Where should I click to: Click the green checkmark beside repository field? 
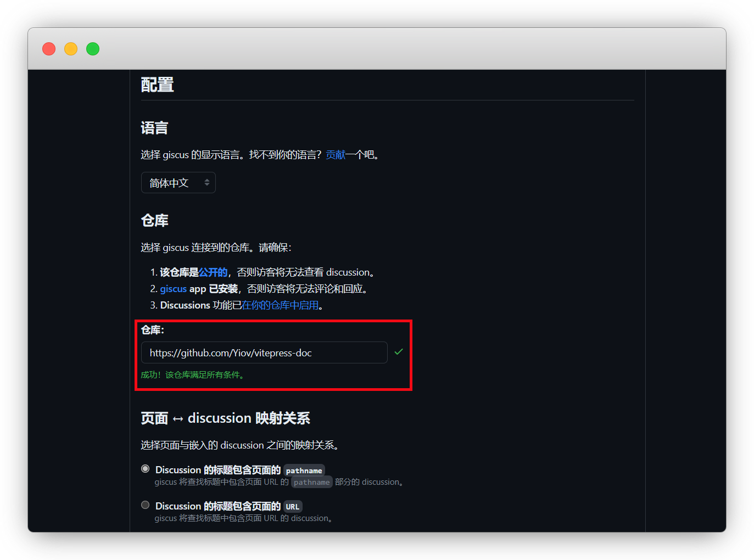[x=399, y=352]
